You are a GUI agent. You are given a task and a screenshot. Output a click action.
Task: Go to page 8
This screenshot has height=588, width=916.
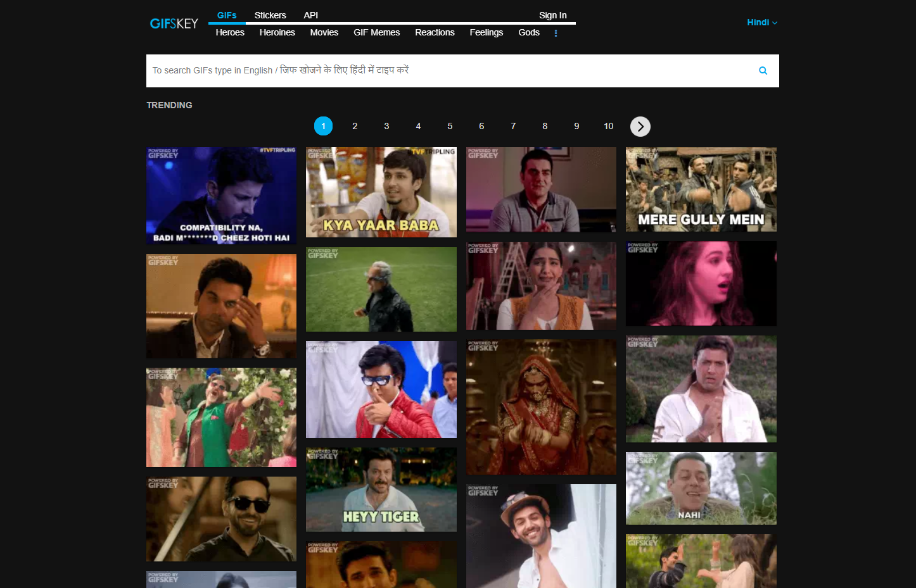tap(545, 126)
